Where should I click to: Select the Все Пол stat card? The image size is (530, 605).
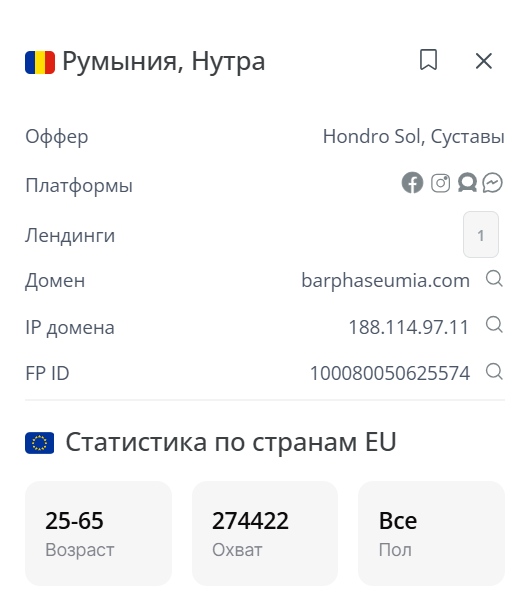pyautogui.click(x=431, y=533)
